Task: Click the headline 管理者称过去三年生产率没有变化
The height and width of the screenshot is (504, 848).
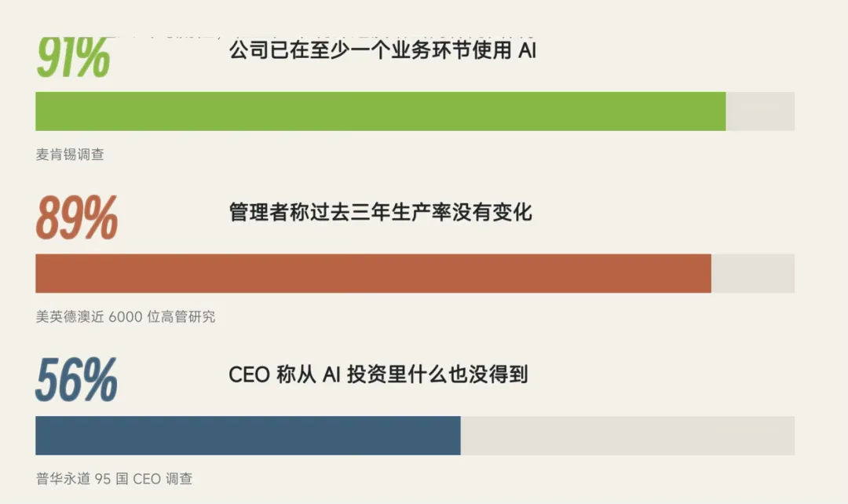Action: click(381, 212)
